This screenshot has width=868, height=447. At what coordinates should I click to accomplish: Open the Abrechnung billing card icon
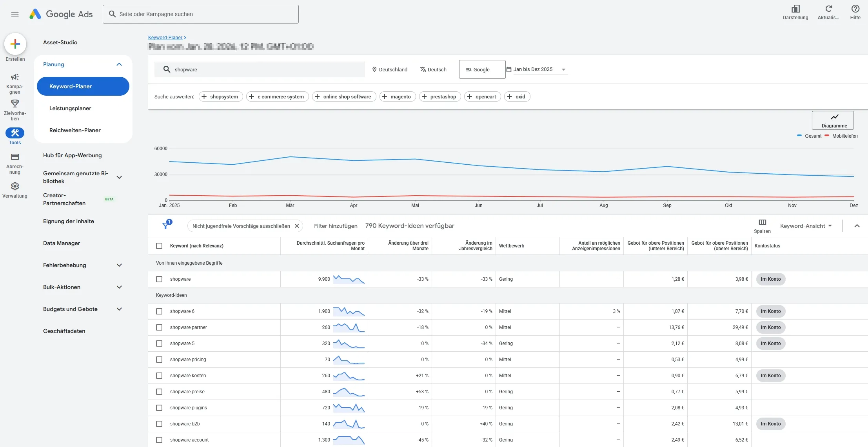tap(15, 157)
